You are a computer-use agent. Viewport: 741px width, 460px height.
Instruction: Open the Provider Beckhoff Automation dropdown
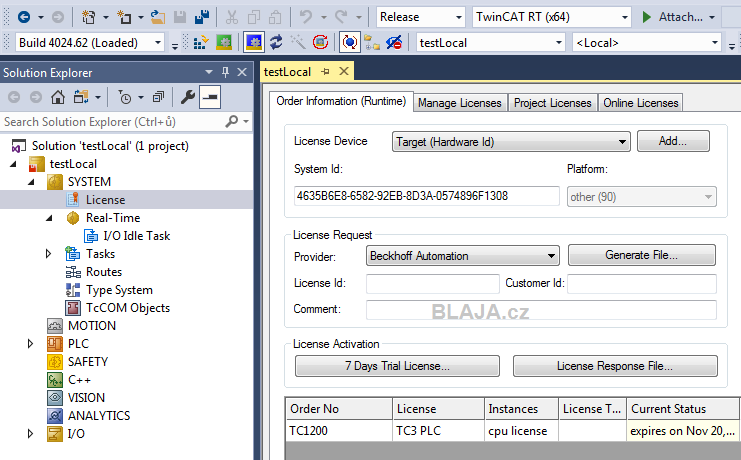click(463, 256)
